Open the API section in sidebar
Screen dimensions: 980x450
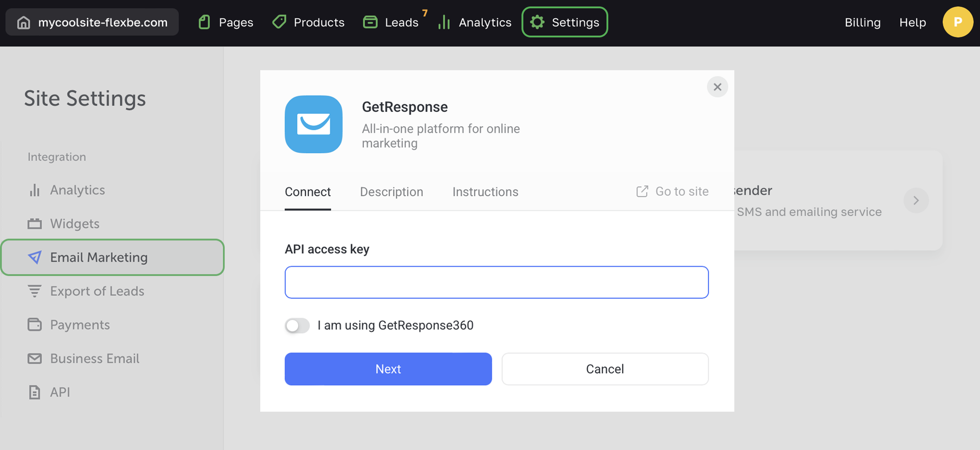(60, 392)
